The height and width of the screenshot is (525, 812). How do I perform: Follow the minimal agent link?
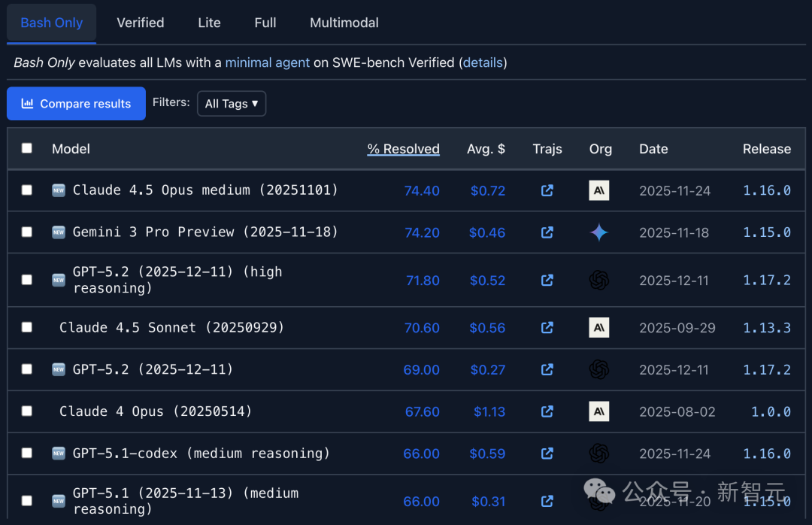click(x=267, y=62)
